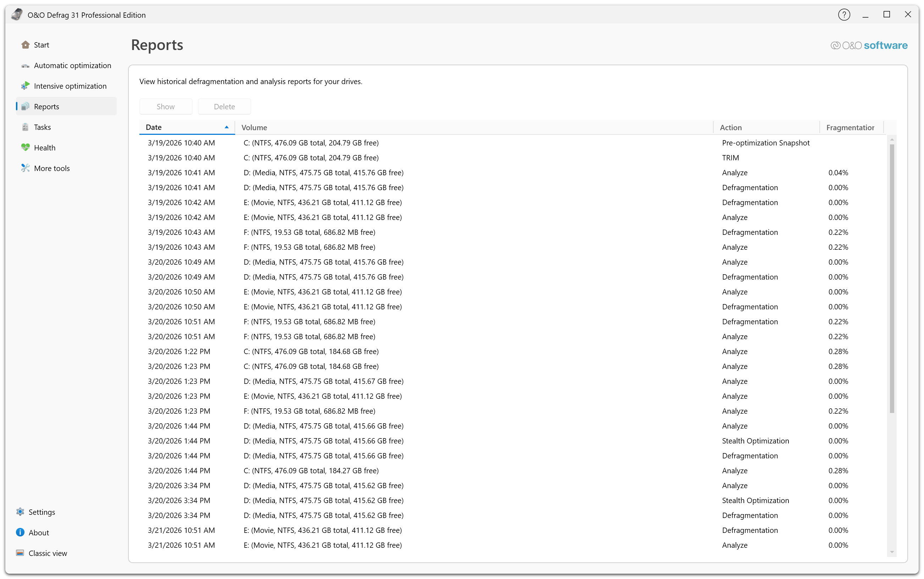Switch to Classic view
Image resolution: width=924 pixels, height=579 pixels.
point(48,553)
